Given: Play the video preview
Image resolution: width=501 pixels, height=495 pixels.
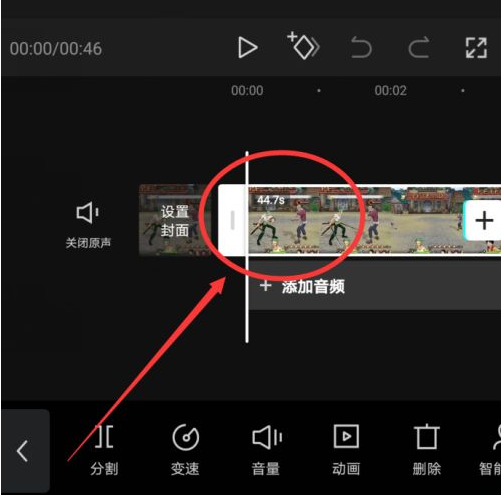Looking at the screenshot, I should [x=247, y=48].
